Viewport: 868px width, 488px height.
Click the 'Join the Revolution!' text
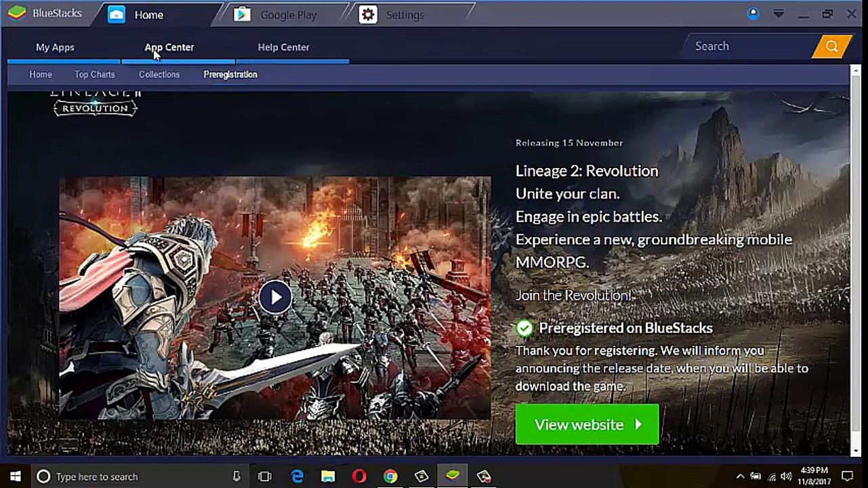pyautogui.click(x=575, y=296)
